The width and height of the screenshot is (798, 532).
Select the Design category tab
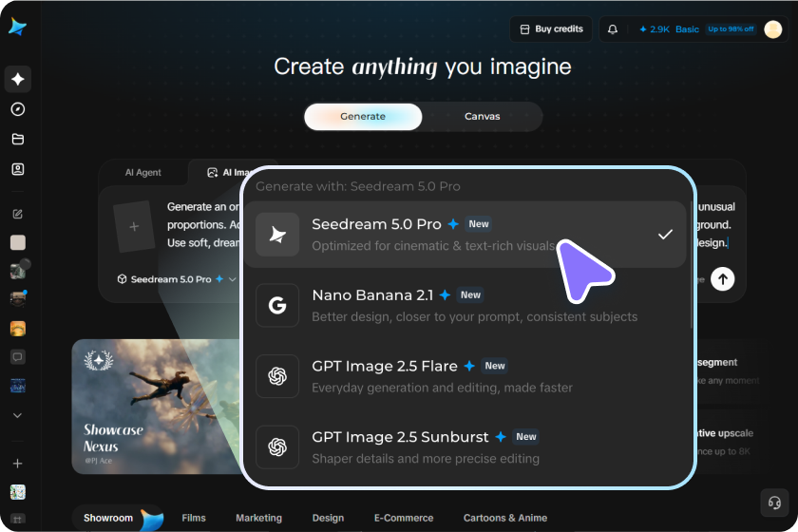point(328,518)
